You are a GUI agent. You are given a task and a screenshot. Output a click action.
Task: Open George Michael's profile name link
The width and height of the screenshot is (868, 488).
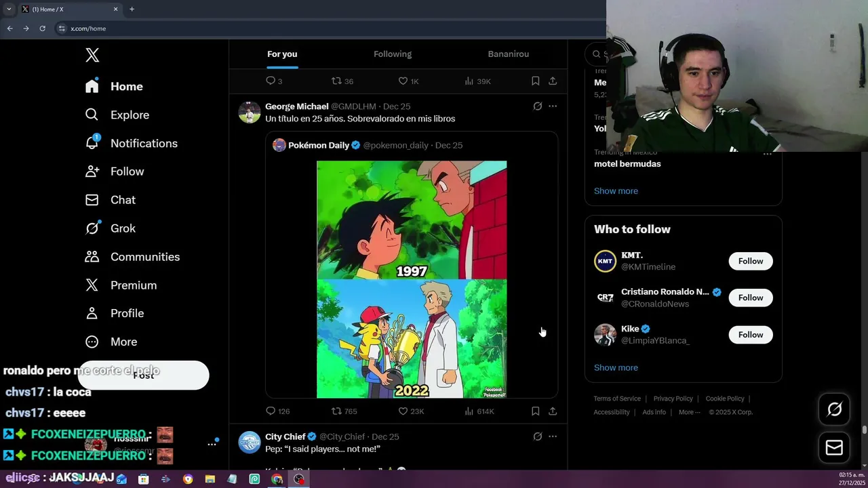(x=296, y=106)
